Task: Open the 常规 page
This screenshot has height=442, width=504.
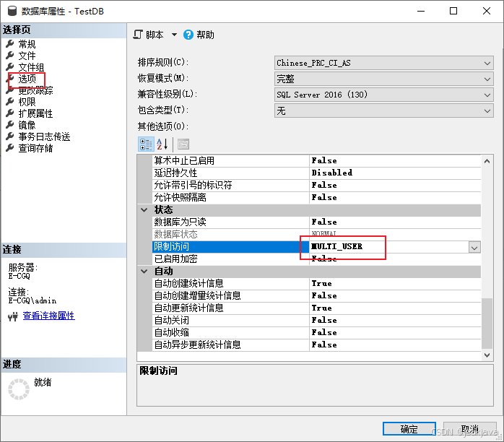Action: 27,44
